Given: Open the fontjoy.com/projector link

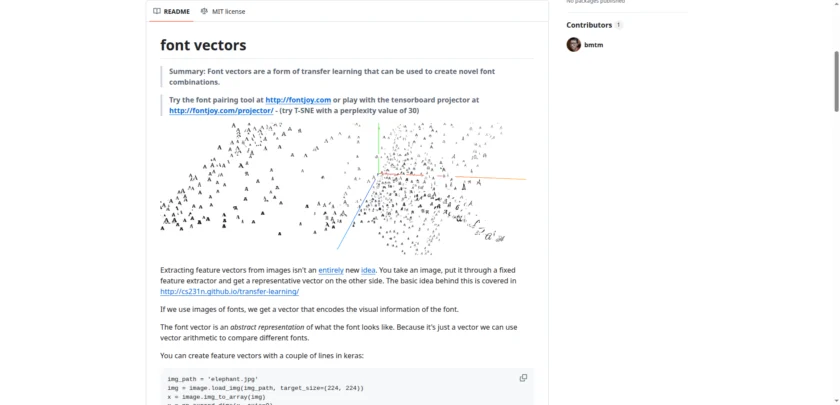Looking at the screenshot, I should (221, 111).
